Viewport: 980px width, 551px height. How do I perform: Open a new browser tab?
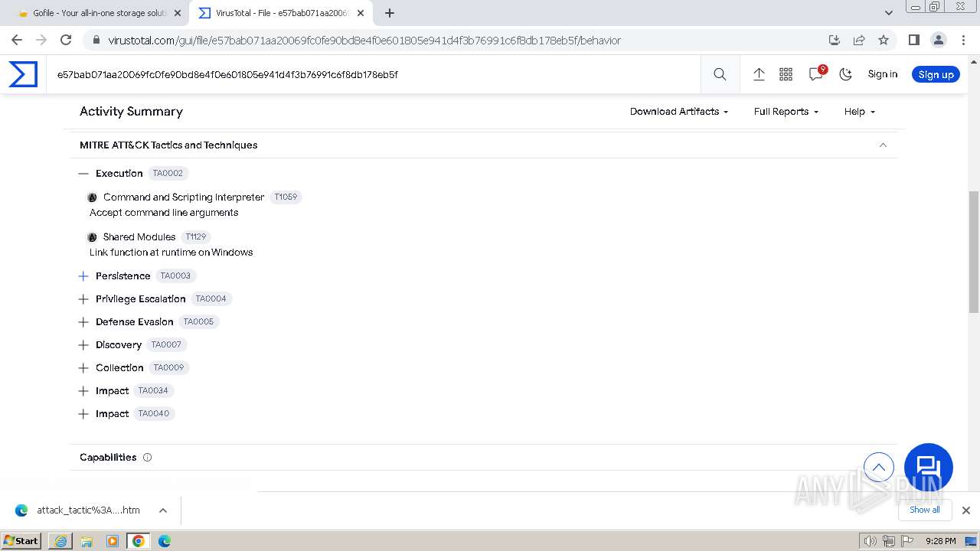click(x=389, y=13)
